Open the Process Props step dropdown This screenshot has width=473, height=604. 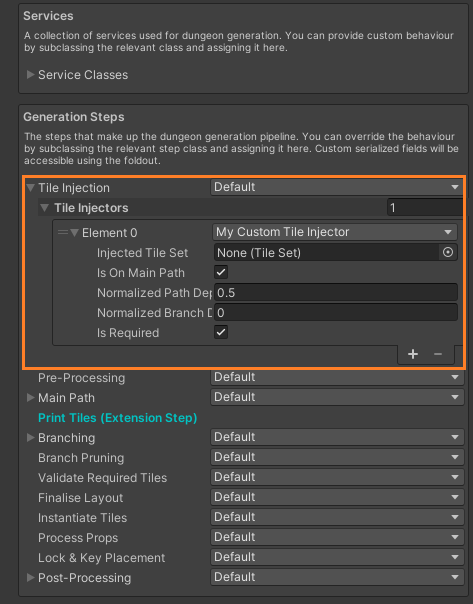[337, 537]
